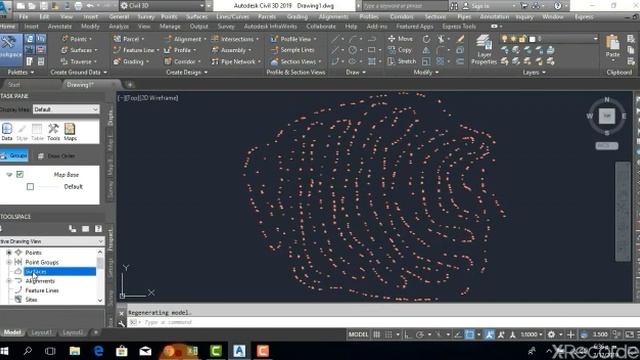The image size is (640, 360).
Task: Click the Groups button in Task Pane
Action: 14,156
